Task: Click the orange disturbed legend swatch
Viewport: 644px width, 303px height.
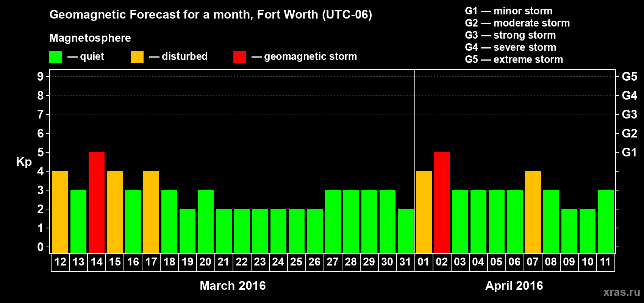Action: click(x=137, y=57)
